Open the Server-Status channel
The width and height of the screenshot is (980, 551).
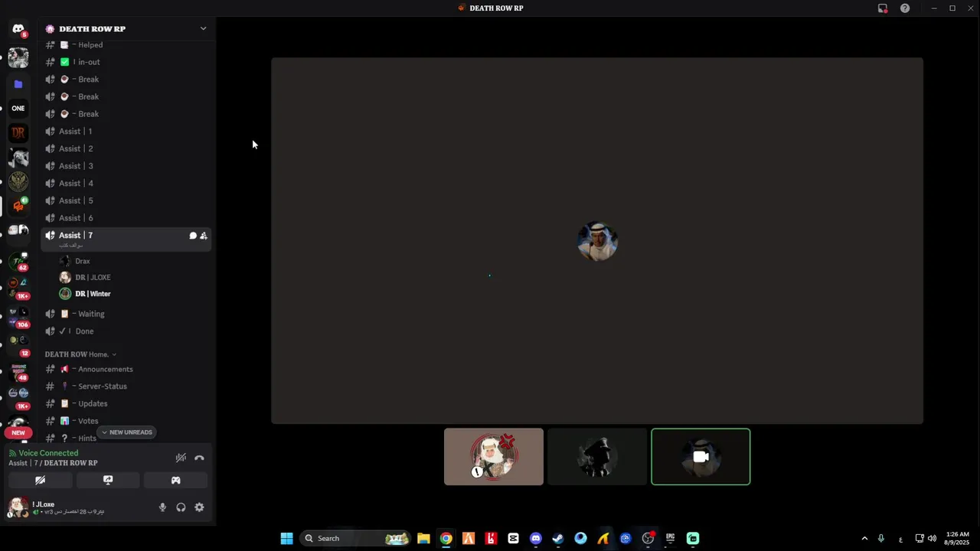click(x=126, y=386)
